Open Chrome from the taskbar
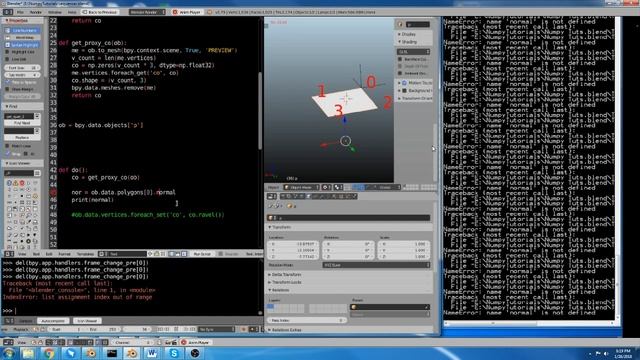The image size is (640, 360). 49,353
